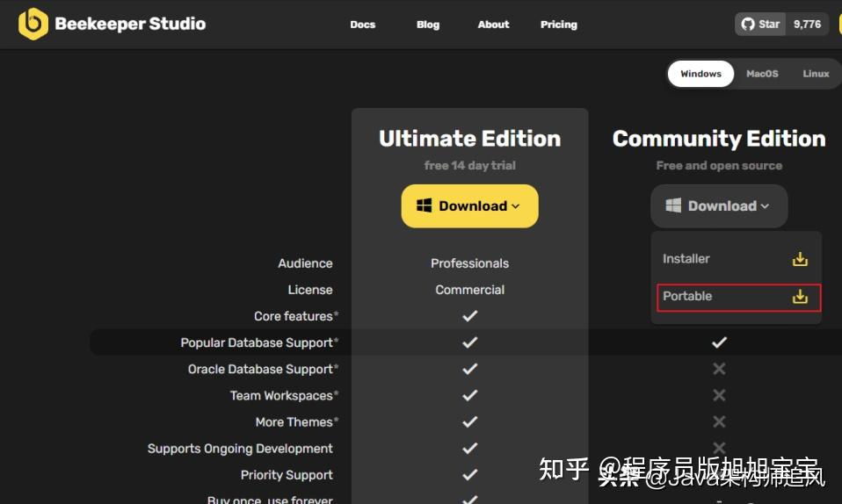842x504 pixels.
Task: Open the Blog menu item
Action: 428,25
